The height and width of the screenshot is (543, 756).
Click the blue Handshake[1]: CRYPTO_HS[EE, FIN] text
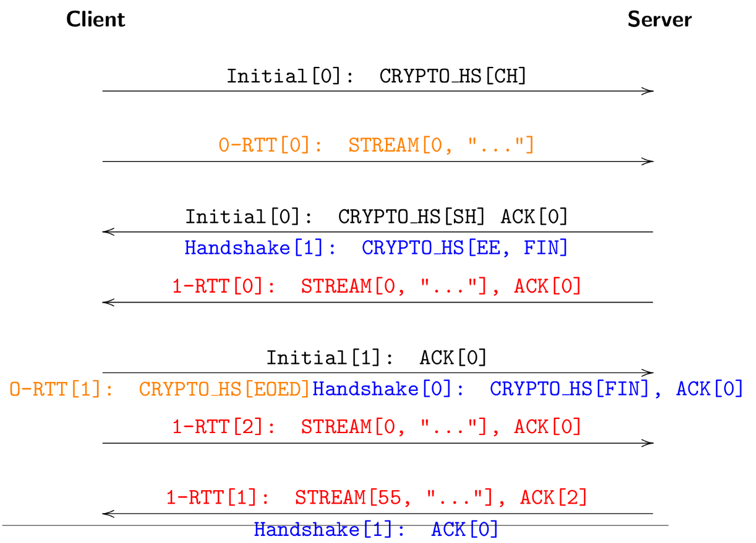(377, 248)
